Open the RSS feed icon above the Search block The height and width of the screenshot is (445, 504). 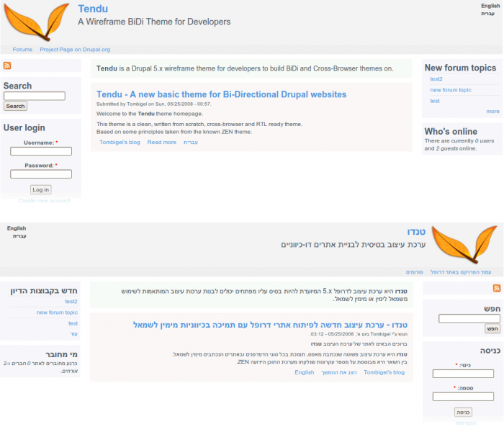click(x=7, y=66)
